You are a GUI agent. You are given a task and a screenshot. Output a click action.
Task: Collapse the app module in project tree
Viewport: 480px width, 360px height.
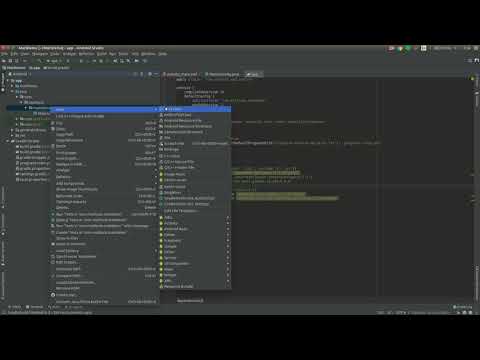coord(8,81)
